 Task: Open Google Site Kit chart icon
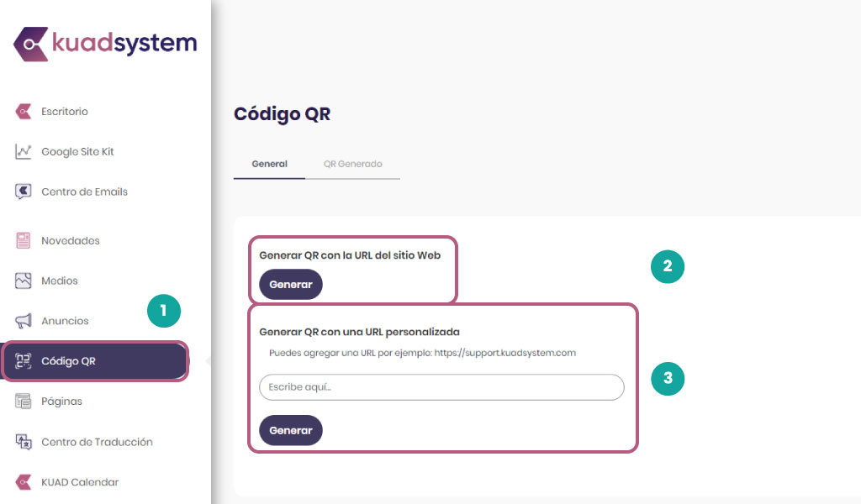(x=23, y=151)
